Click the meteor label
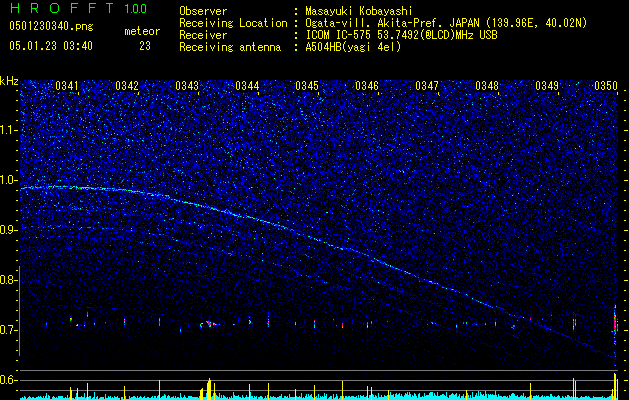 click(x=142, y=31)
